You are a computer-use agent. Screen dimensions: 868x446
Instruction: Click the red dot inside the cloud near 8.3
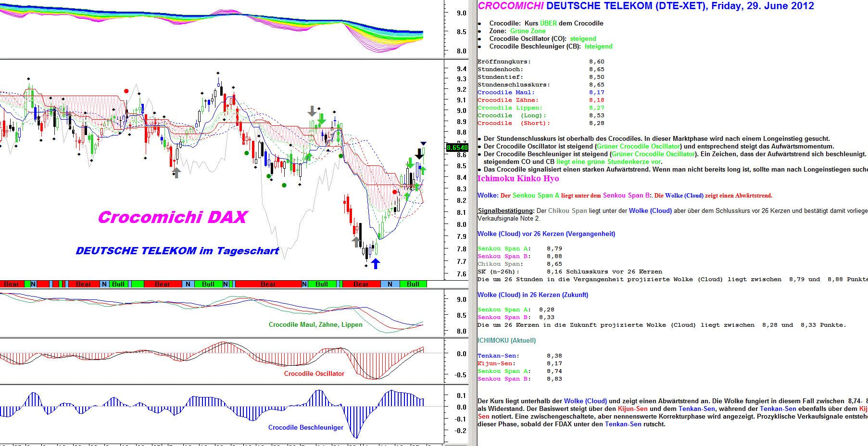click(x=395, y=192)
